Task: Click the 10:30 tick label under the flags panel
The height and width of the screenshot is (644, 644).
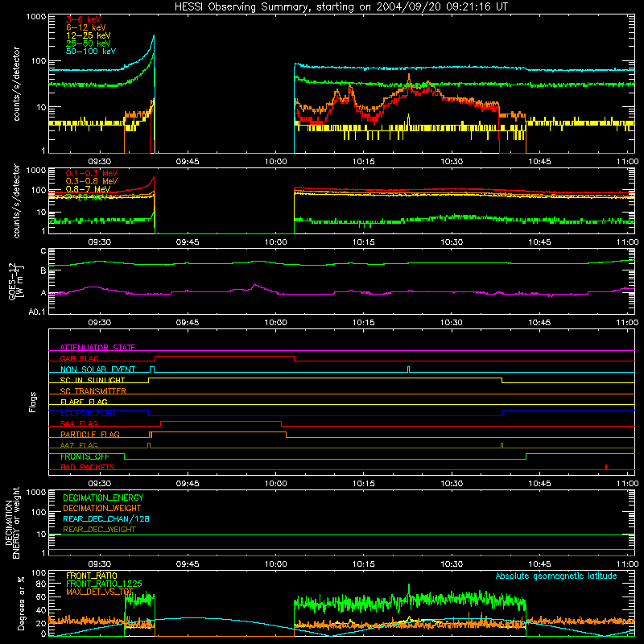Action: coord(452,484)
